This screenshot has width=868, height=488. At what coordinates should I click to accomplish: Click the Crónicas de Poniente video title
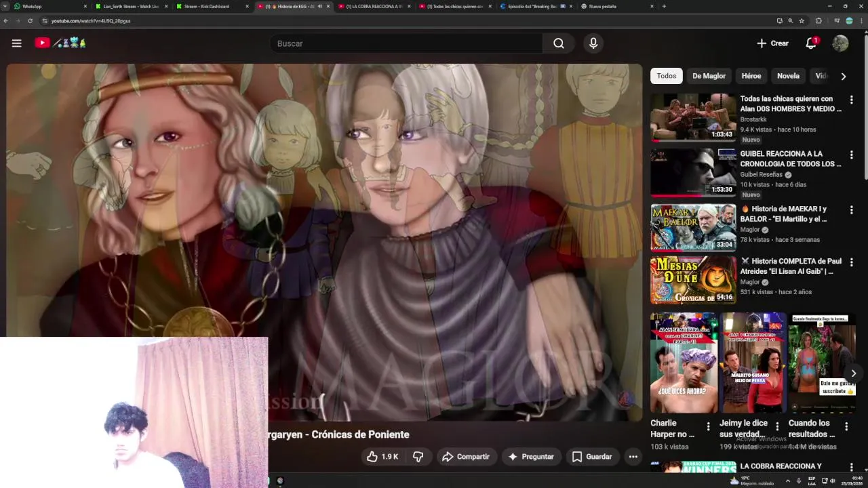click(x=339, y=434)
